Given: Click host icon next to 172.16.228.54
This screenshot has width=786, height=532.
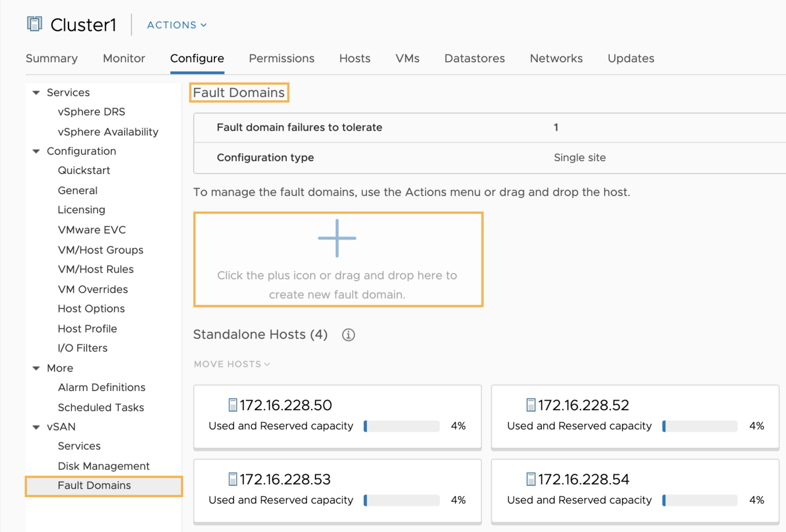Looking at the screenshot, I should 531,479.
